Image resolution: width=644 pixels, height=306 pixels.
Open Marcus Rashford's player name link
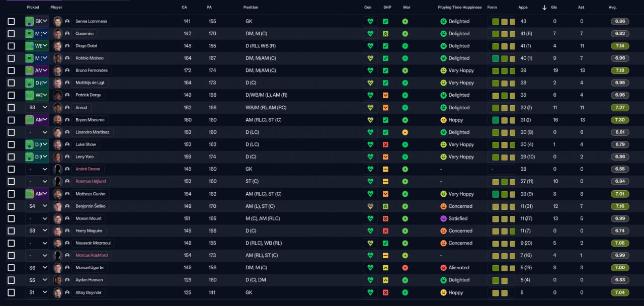[91, 256]
